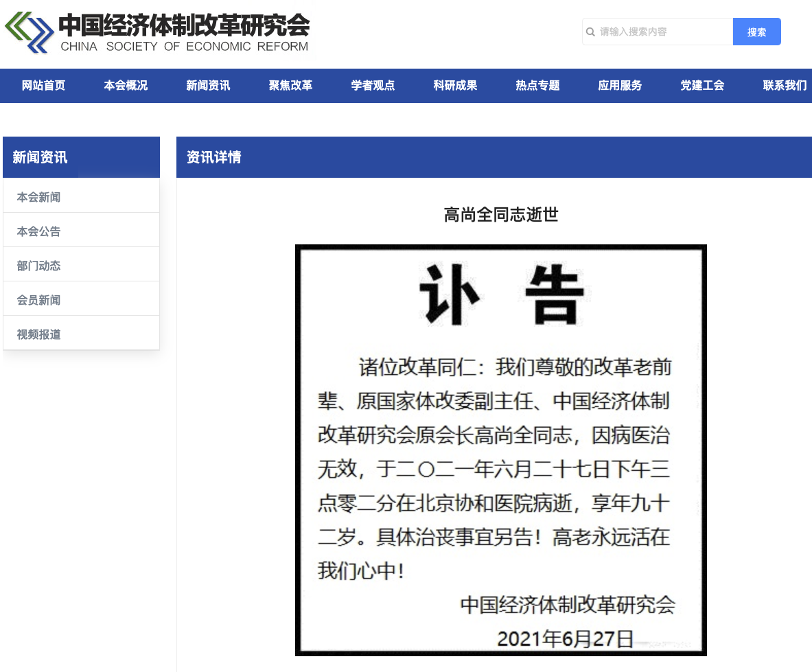
Task: Click the 资讯详情 section header
Action: tap(494, 157)
